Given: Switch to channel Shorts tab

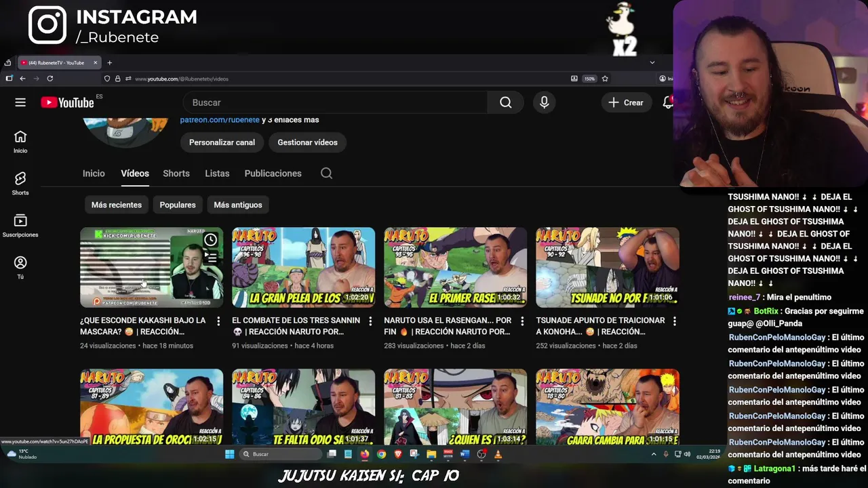Looking at the screenshot, I should pos(176,174).
